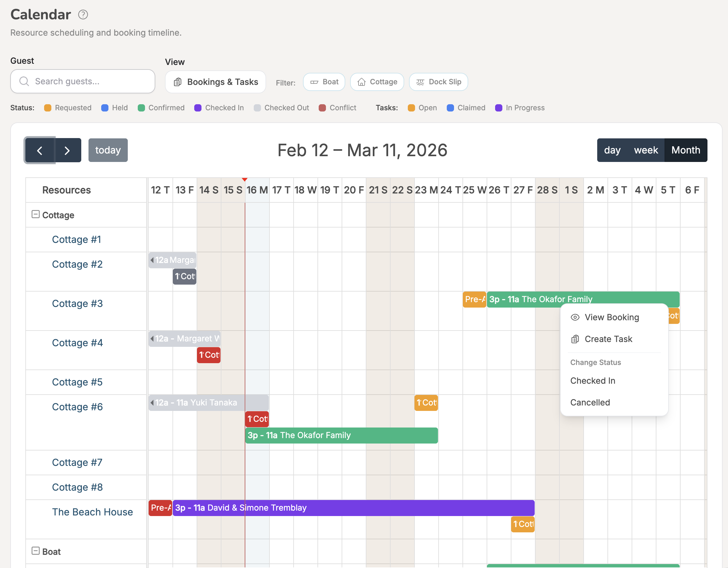This screenshot has height=568, width=728.
Task: Open the Calendar help icon
Action: click(x=83, y=14)
